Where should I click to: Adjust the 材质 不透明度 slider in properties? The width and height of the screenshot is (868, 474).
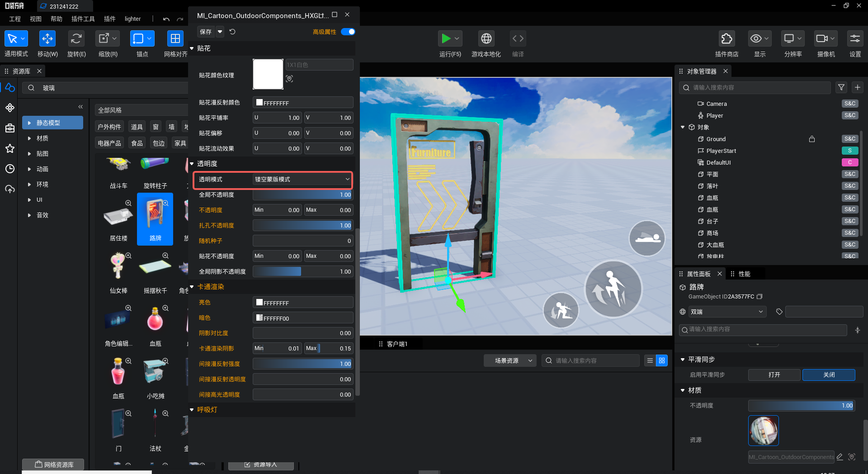(801, 406)
